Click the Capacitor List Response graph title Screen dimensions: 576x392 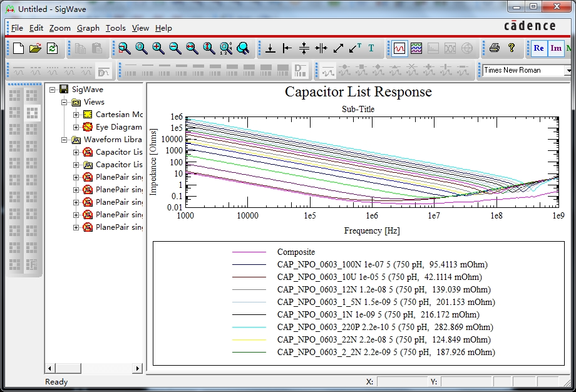[x=358, y=92]
